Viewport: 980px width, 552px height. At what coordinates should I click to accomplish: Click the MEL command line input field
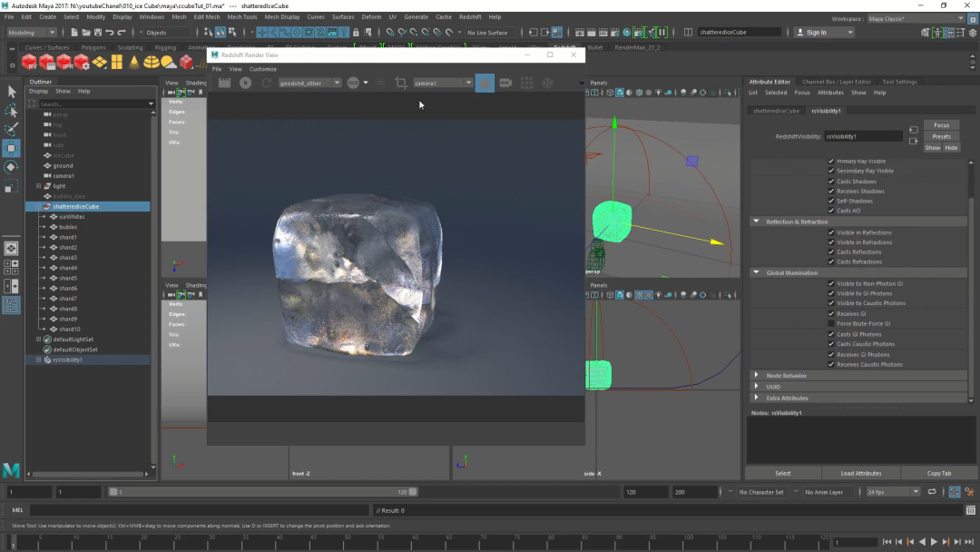pos(199,511)
